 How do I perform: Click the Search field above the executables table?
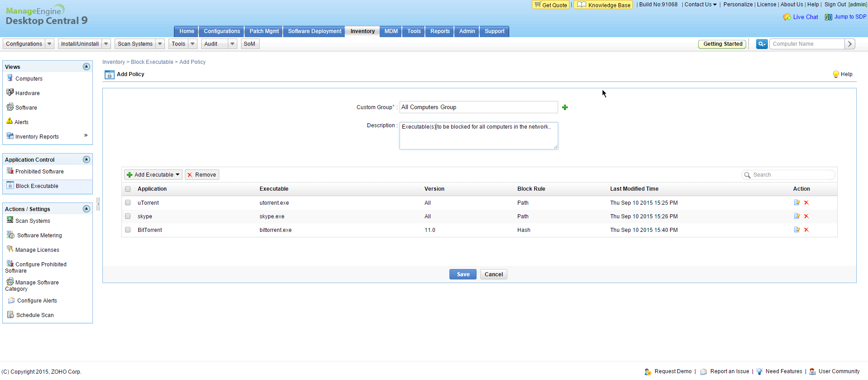point(789,175)
